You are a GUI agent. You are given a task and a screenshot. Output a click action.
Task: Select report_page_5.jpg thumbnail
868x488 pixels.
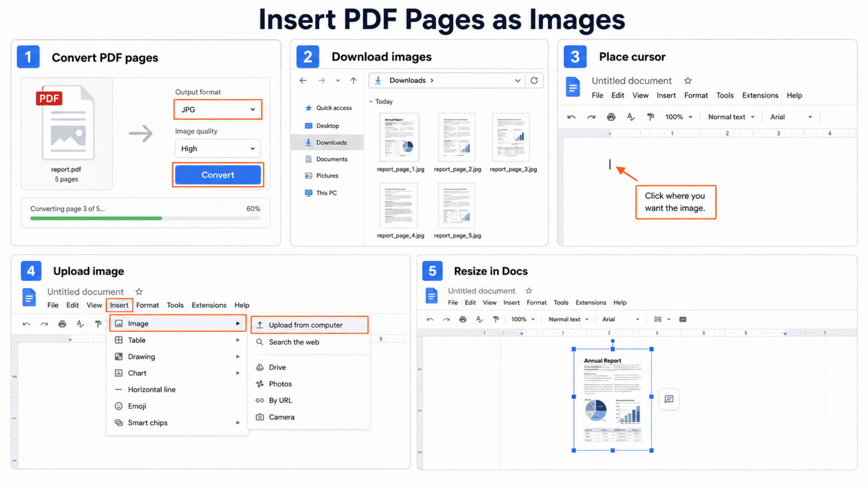pos(457,205)
